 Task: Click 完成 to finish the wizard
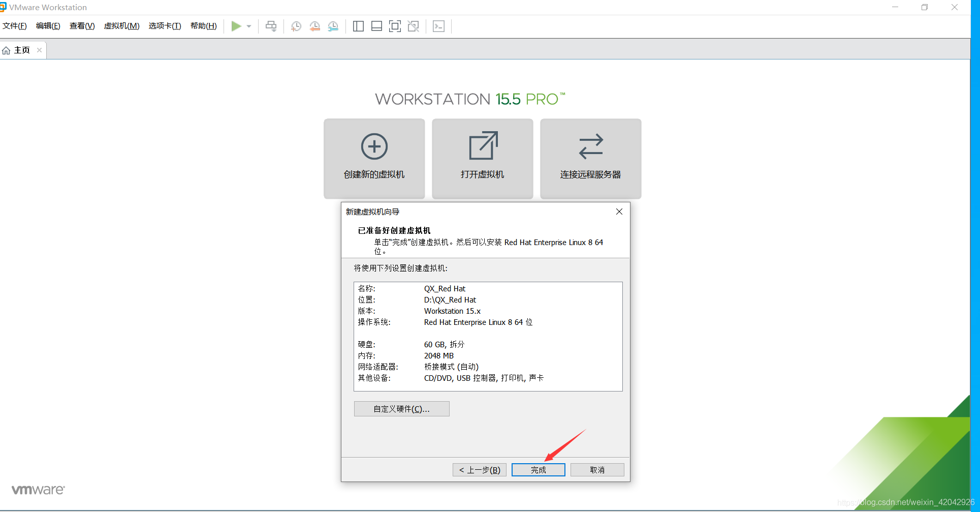pyautogui.click(x=539, y=470)
